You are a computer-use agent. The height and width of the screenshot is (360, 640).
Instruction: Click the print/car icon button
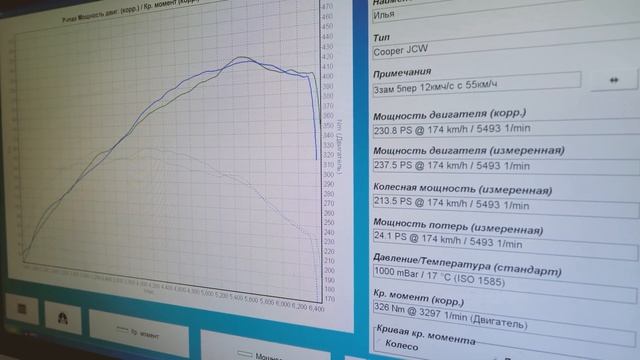tap(62, 318)
